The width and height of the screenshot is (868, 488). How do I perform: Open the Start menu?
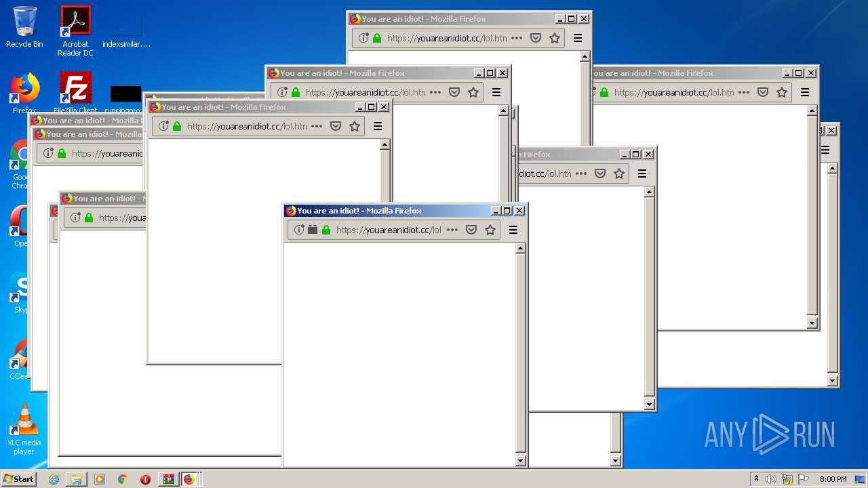18,479
